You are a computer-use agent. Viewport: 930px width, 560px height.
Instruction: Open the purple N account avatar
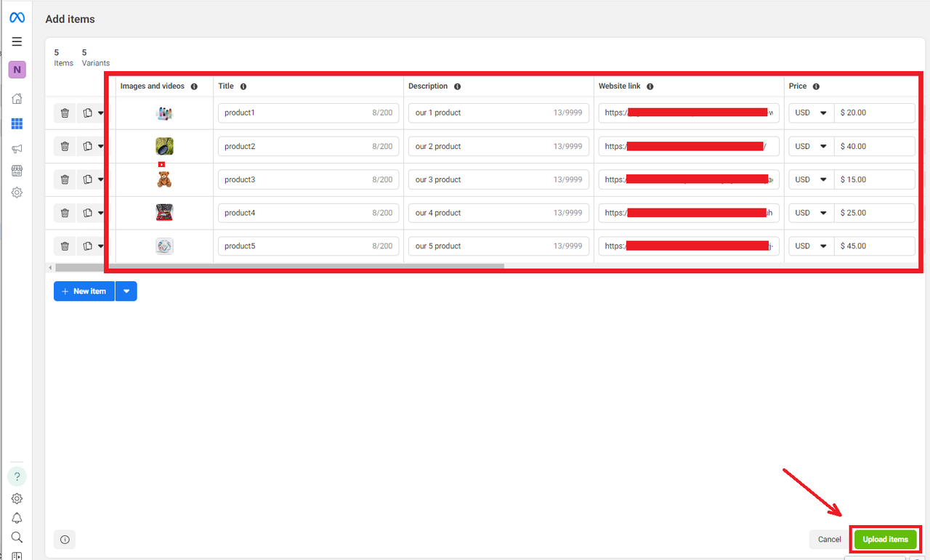17,70
